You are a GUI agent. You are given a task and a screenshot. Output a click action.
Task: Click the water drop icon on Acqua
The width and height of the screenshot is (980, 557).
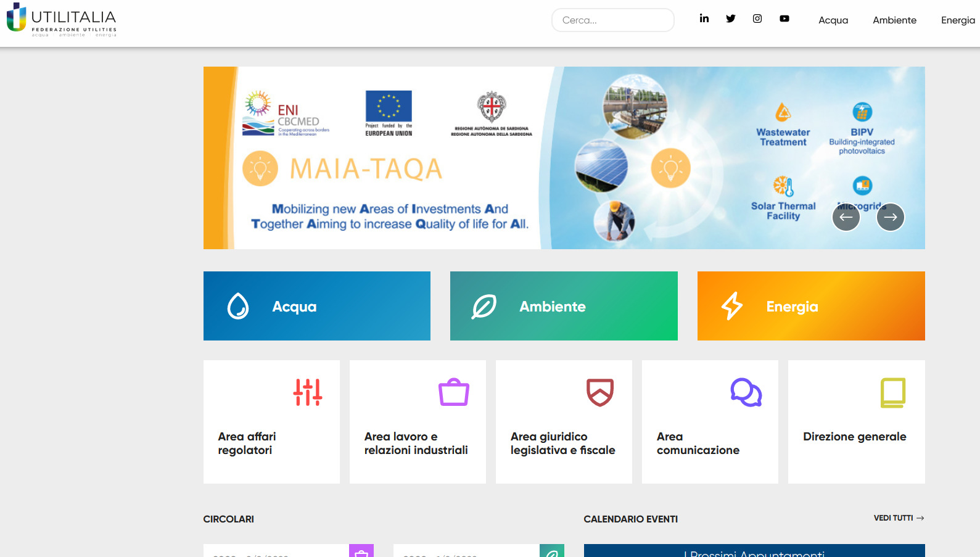[238, 306]
